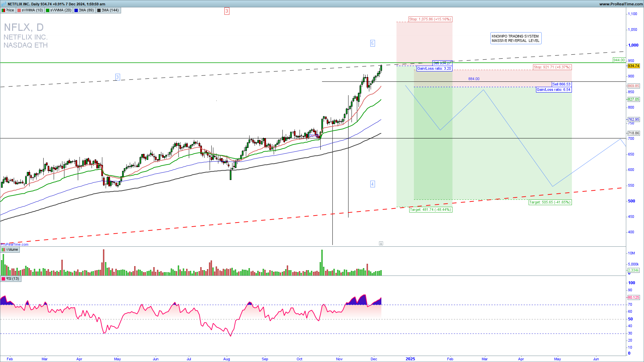The width and height of the screenshot is (644, 362).
Task: Select the blue wave 4 label
Action: tap(372, 184)
